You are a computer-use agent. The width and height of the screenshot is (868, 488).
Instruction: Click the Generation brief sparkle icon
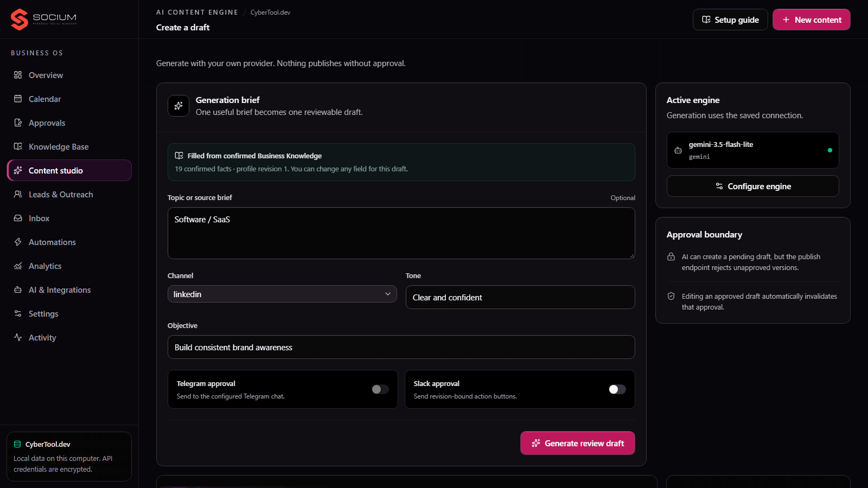click(178, 106)
